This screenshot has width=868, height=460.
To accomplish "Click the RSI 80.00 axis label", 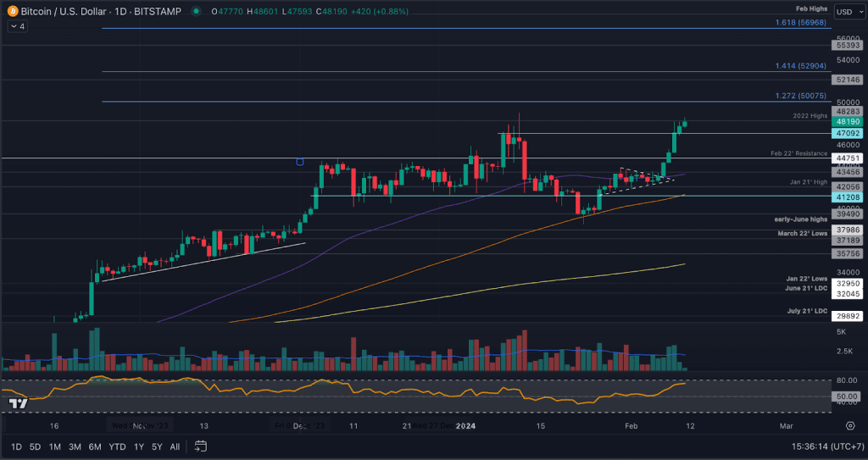I will point(847,380).
